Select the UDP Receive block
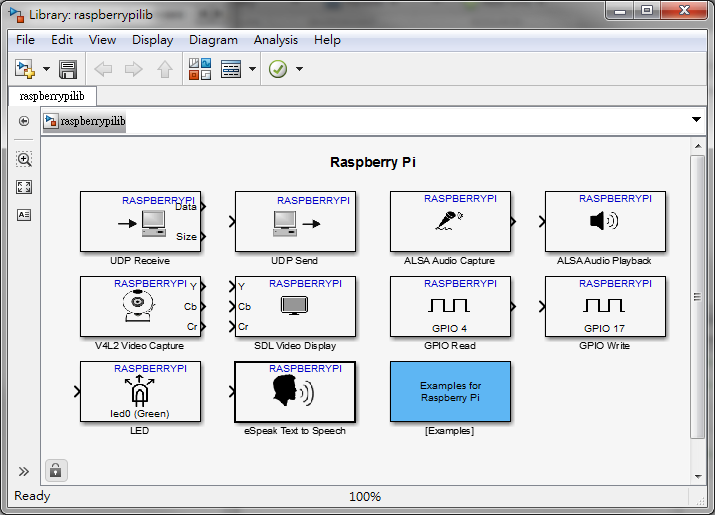 (x=140, y=222)
